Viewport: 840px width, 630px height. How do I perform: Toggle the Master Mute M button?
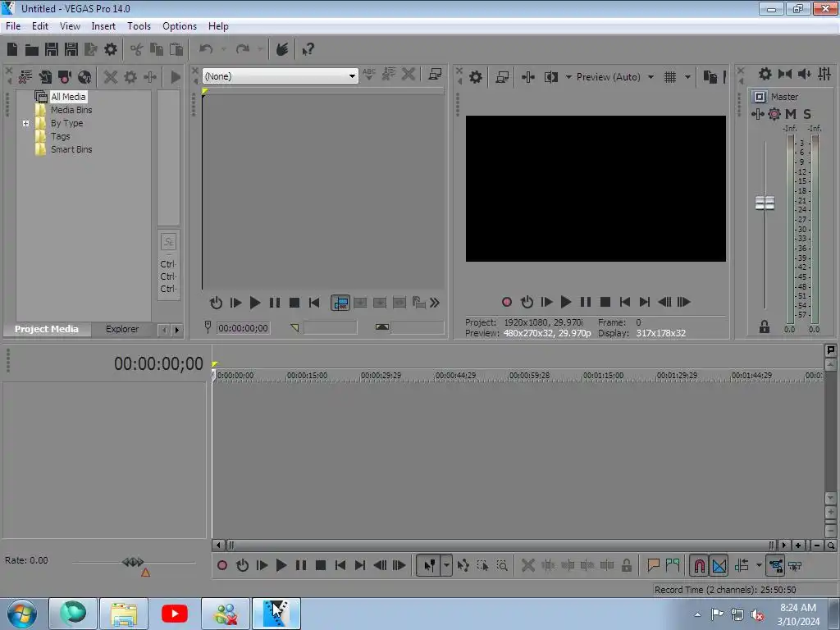[x=791, y=113]
